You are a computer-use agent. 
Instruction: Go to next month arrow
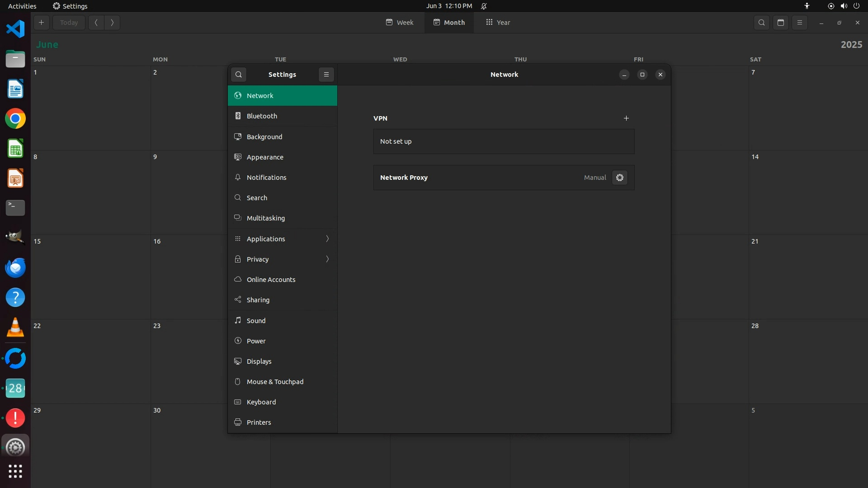point(112,23)
